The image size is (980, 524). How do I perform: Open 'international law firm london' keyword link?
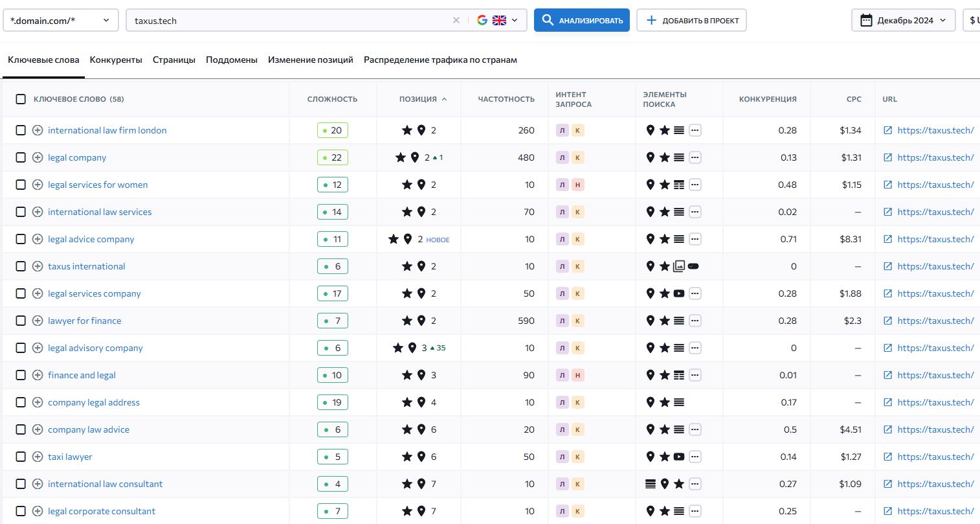pos(107,130)
